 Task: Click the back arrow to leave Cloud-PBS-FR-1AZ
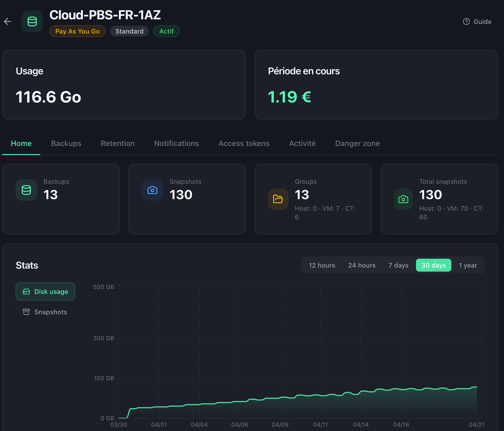point(8,21)
